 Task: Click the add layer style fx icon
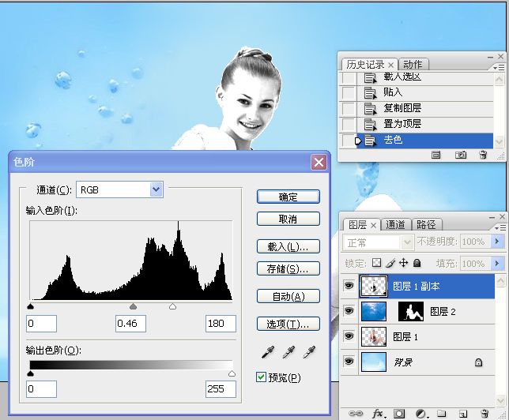[x=379, y=413]
